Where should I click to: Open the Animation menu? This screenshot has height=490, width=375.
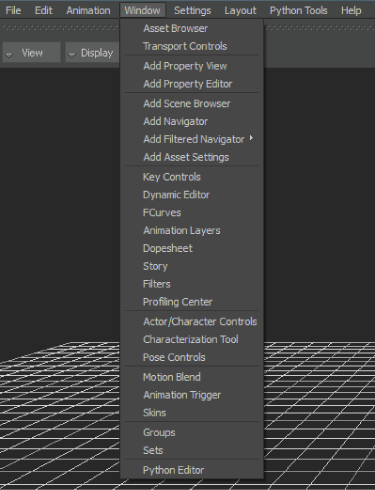(88, 10)
